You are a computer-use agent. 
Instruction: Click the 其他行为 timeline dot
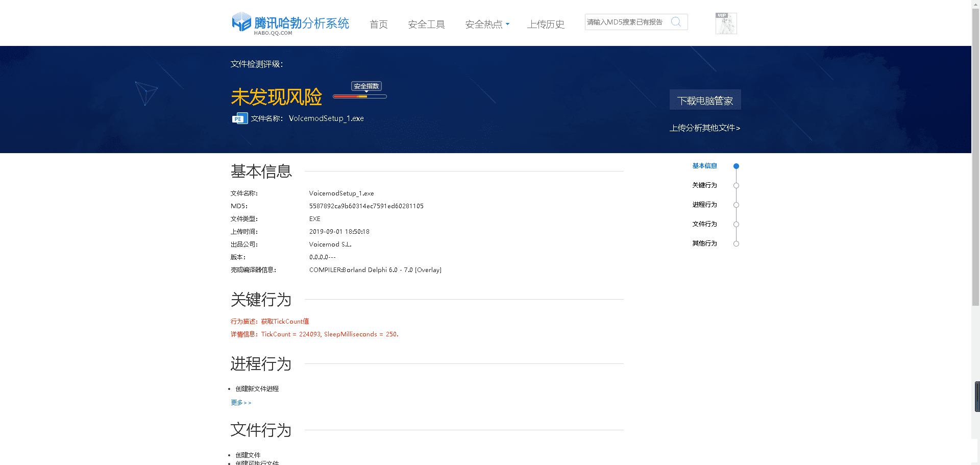(x=736, y=243)
